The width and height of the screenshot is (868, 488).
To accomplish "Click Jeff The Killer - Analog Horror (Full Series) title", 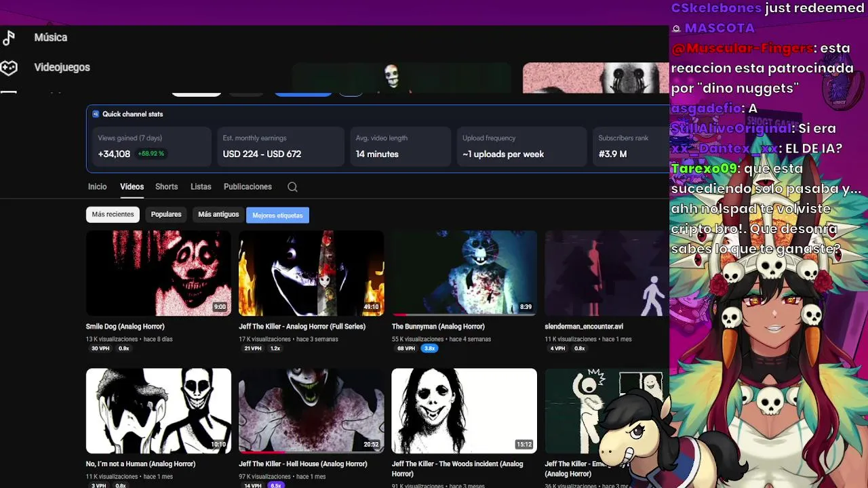I will [x=302, y=327].
